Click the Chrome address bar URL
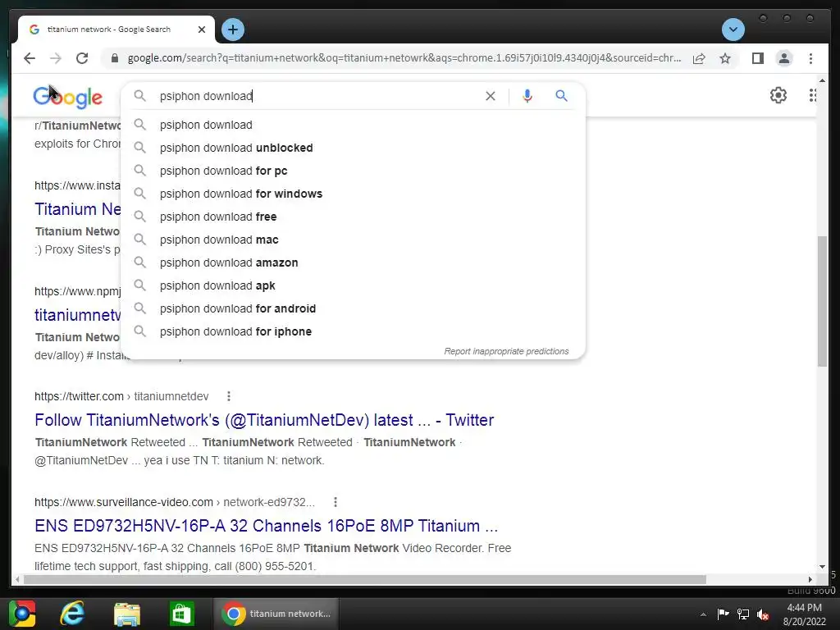 pos(404,58)
